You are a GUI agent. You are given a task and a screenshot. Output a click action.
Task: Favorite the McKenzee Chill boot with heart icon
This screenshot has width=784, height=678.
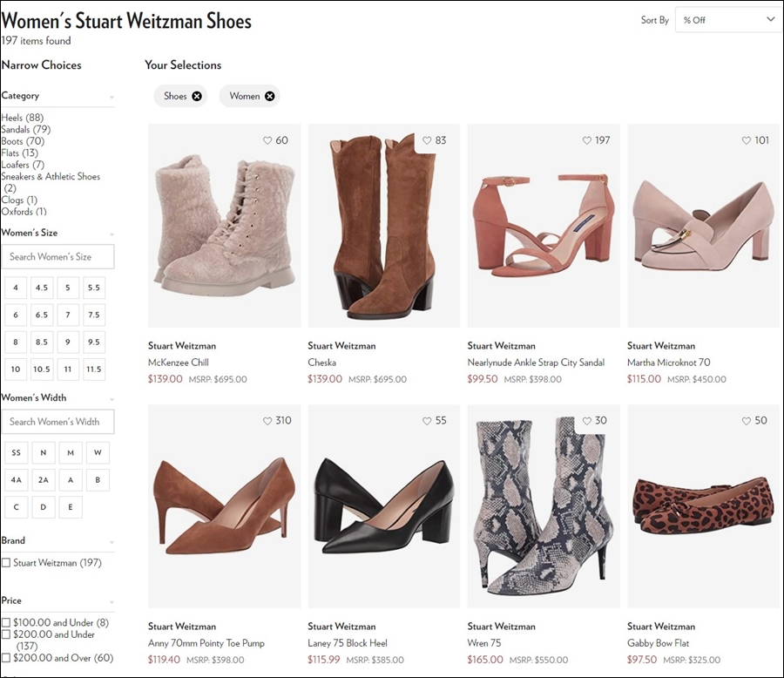[x=267, y=140]
